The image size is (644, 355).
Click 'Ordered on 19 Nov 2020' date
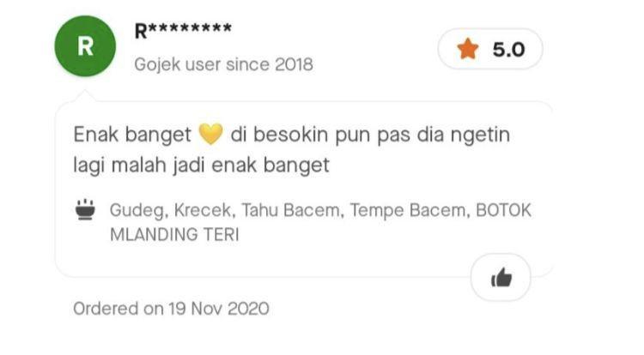[171, 309]
